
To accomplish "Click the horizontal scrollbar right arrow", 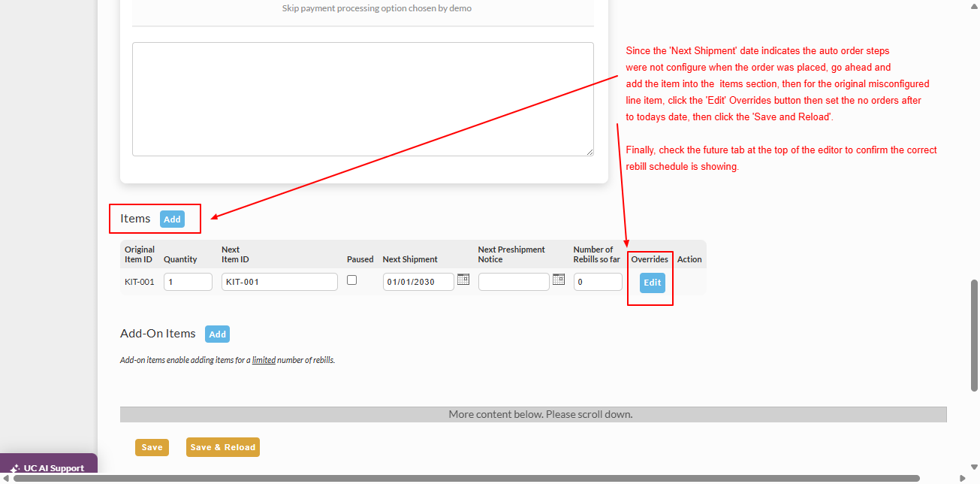I will click(x=963, y=478).
